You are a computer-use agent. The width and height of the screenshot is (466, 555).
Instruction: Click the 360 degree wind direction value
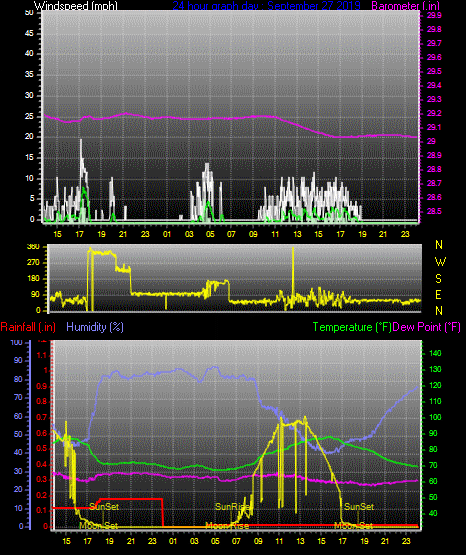tap(33, 247)
